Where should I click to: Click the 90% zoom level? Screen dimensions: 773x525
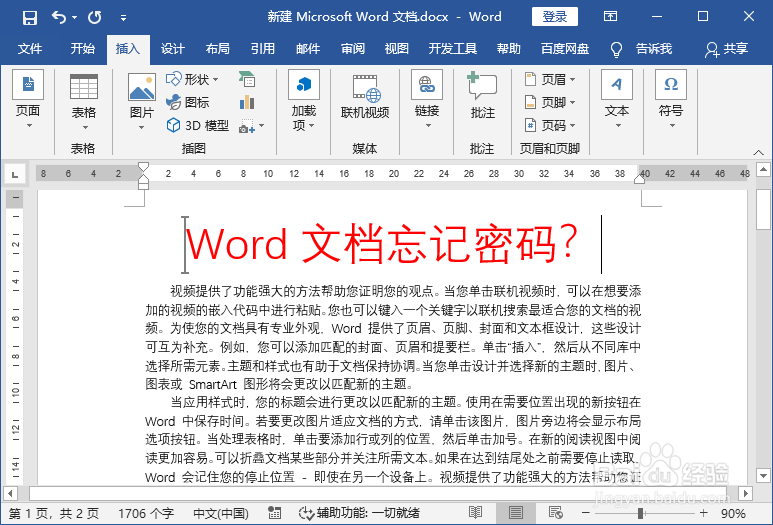coord(733,514)
